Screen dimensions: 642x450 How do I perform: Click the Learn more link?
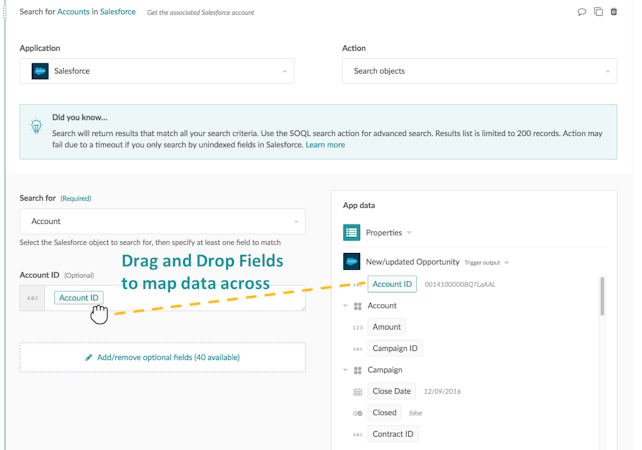326,145
